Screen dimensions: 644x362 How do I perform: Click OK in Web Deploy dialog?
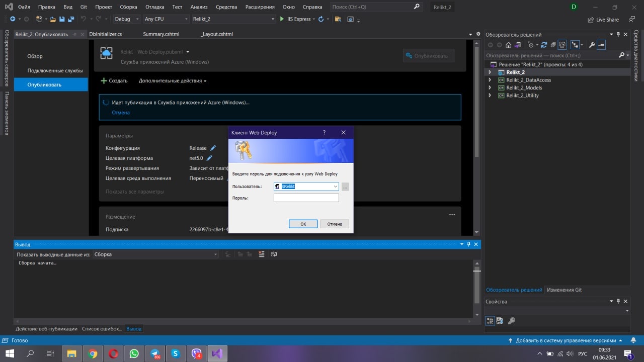[303, 224]
